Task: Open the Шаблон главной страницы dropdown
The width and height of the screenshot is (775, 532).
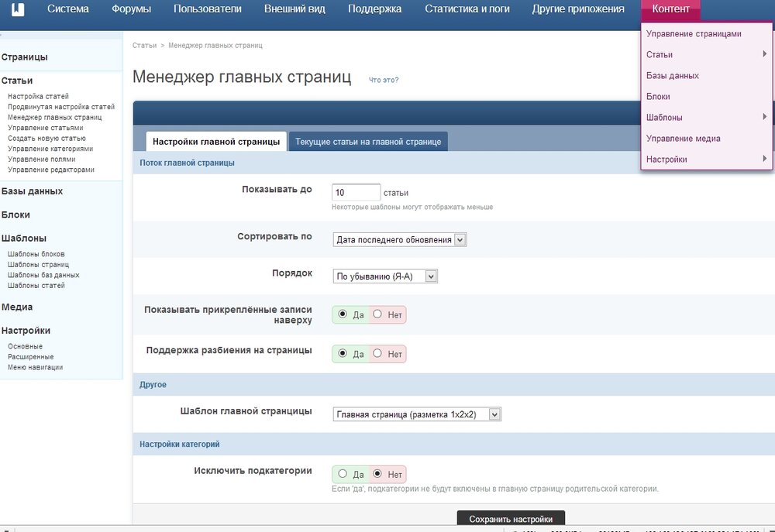Action: pyautogui.click(x=417, y=414)
